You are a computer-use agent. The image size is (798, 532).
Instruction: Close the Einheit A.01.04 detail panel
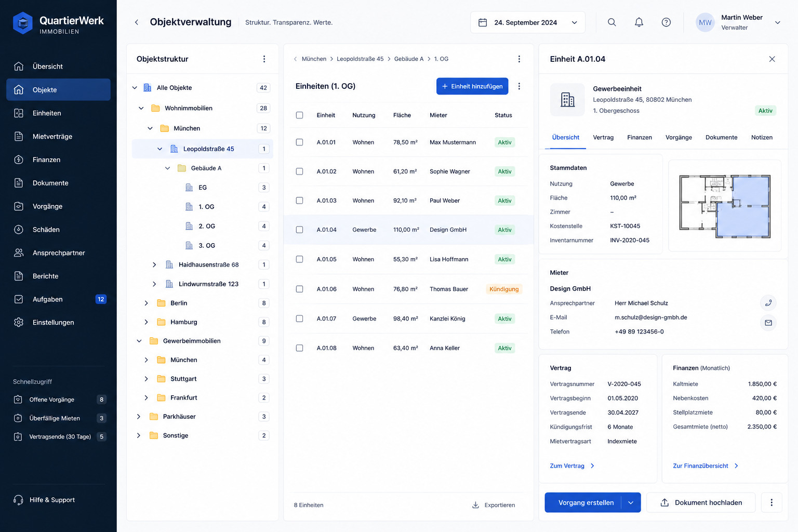click(x=772, y=59)
